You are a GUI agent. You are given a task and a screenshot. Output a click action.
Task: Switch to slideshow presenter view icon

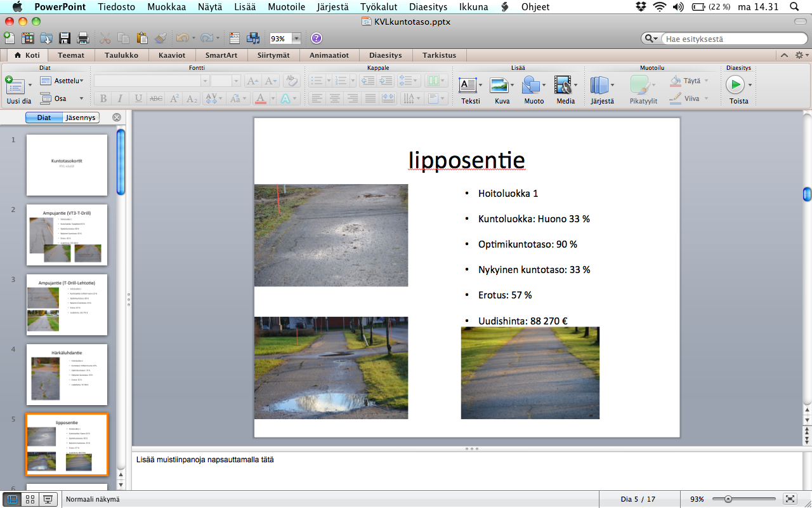point(48,499)
